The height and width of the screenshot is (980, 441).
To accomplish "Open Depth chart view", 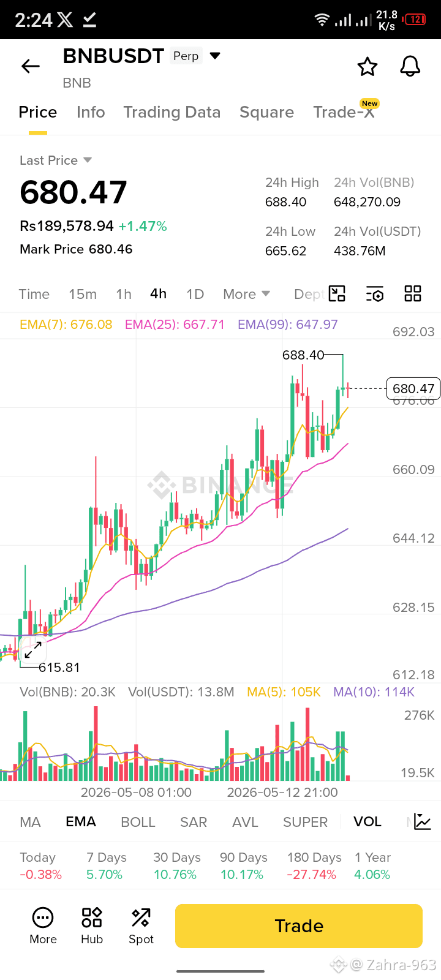I will coord(309,294).
